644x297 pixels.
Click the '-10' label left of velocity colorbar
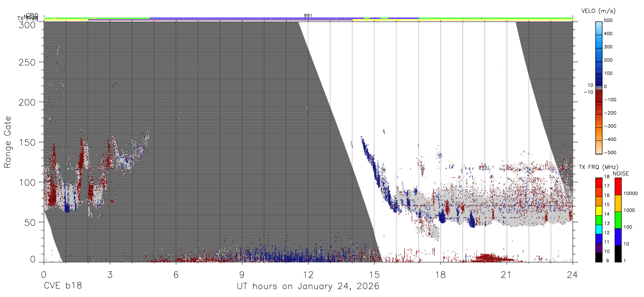pyautogui.click(x=588, y=92)
